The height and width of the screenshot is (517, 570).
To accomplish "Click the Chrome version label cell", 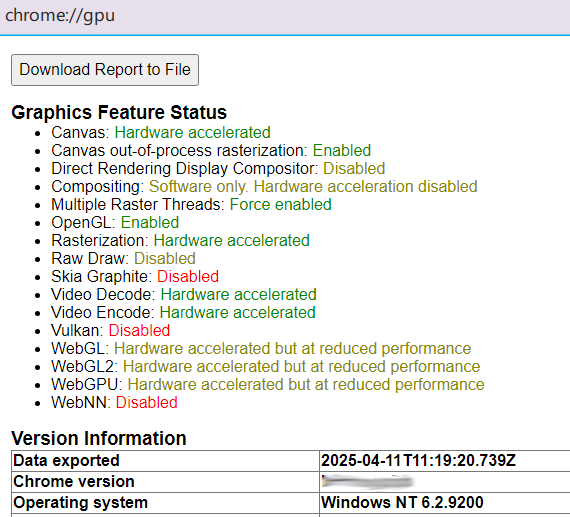I will pos(165,482).
